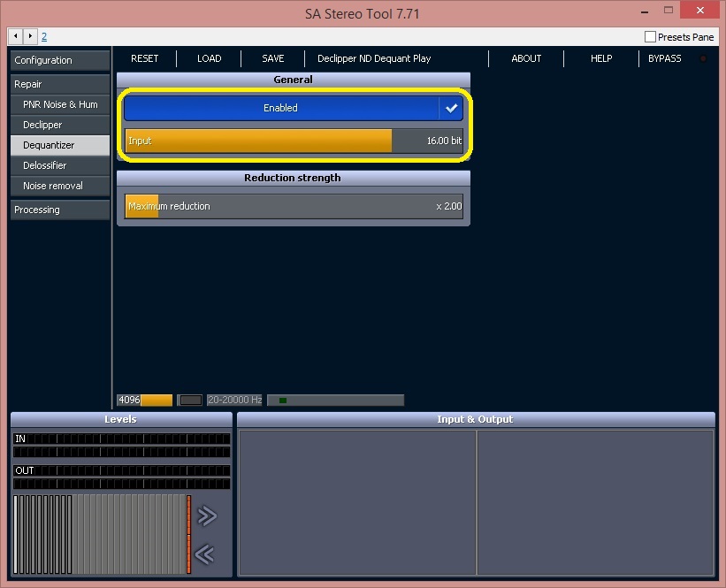This screenshot has width=726, height=588.
Task: Click the Enabled checkmark icon
Action: [451, 109]
